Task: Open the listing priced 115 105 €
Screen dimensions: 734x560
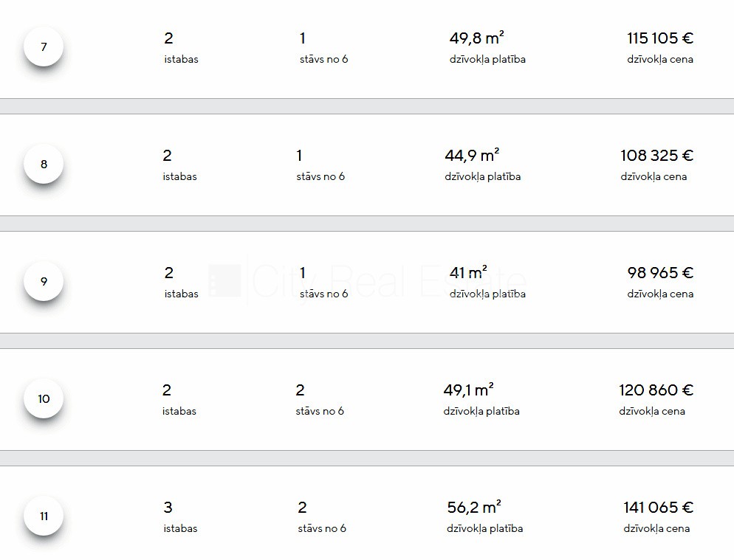Action: [x=660, y=38]
